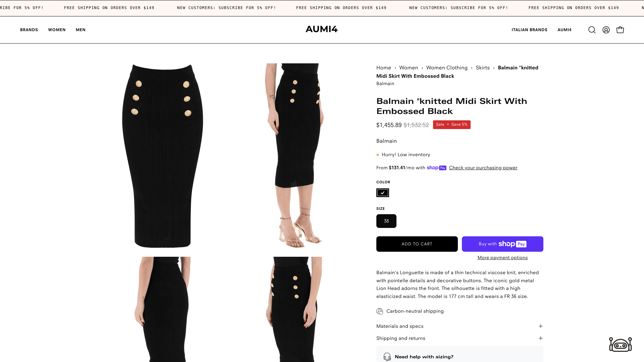
Task: Open the WOMEN menu
Action: (x=57, y=30)
